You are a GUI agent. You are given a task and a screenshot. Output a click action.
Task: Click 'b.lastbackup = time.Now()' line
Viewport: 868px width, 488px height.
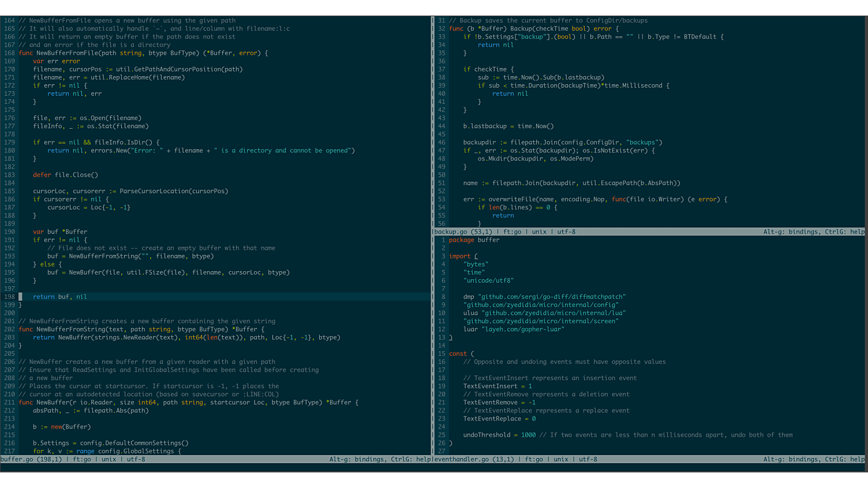[508, 126]
